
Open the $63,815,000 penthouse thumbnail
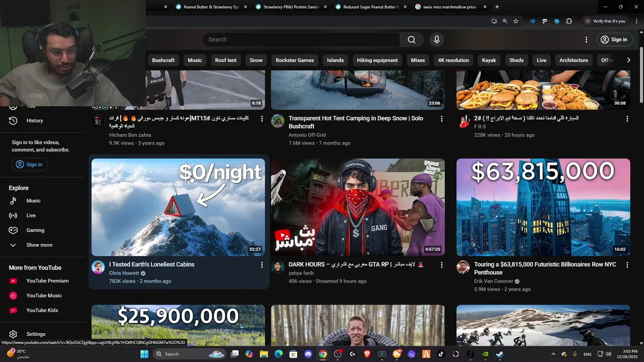(x=543, y=207)
